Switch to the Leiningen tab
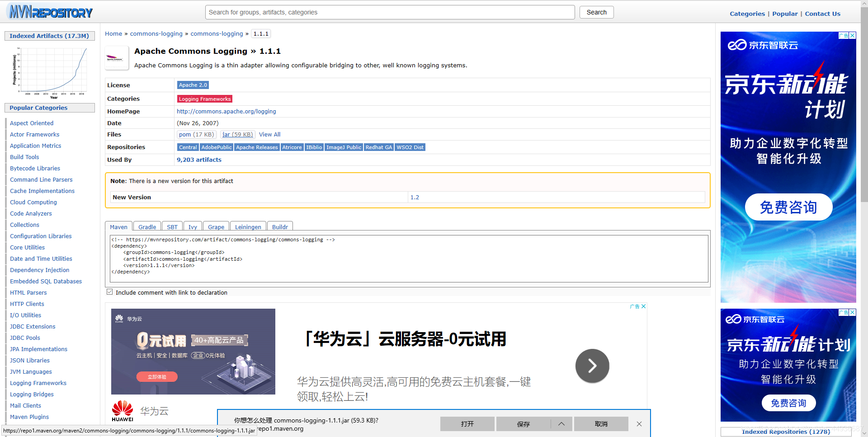The height and width of the screenshot is (437, 868). pyautogui.click(x=248, y=226)
